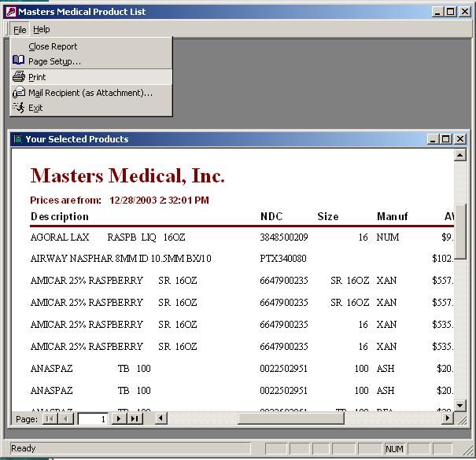Click the Description column header

tap(60, 217)
